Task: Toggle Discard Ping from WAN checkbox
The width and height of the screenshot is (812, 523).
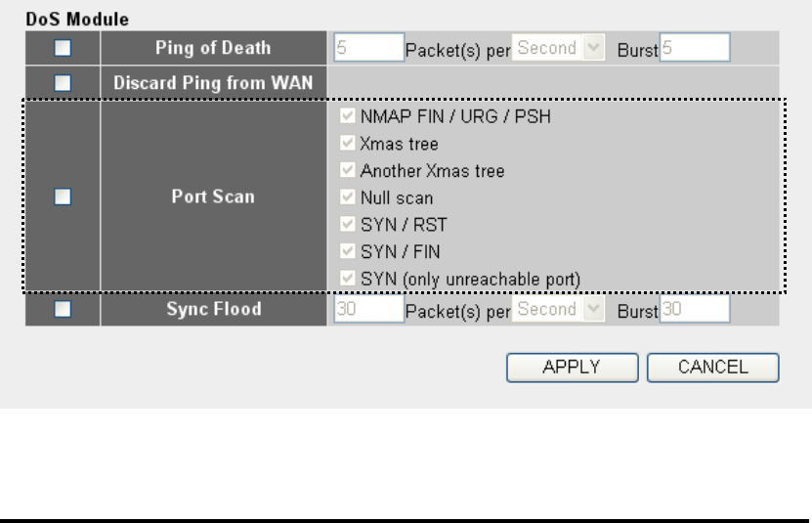Action: pyautogui.click(x=63, y=85)
